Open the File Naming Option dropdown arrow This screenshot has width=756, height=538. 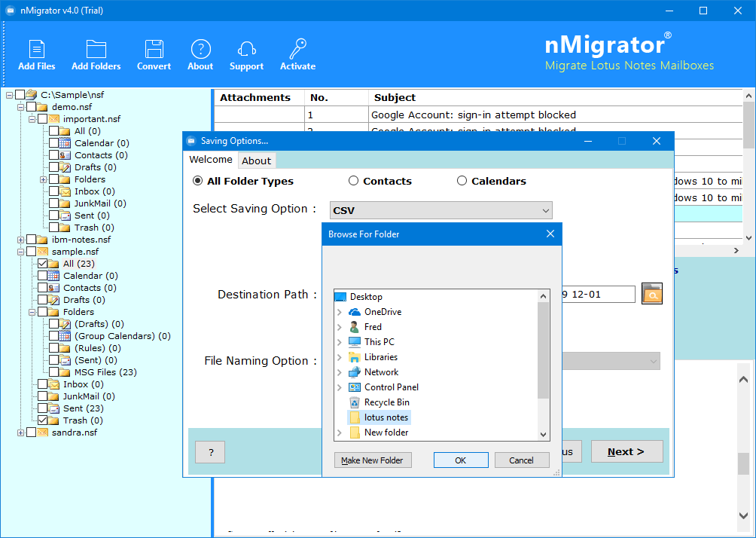click(x=654, y=362)
